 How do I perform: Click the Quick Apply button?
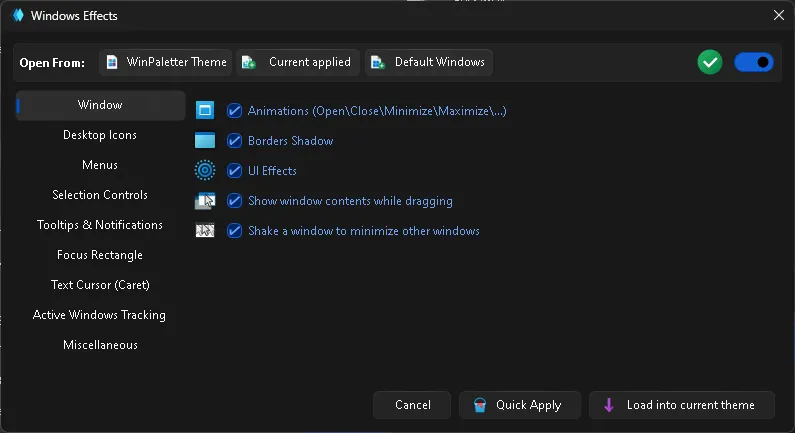click(x=520, y=405)
